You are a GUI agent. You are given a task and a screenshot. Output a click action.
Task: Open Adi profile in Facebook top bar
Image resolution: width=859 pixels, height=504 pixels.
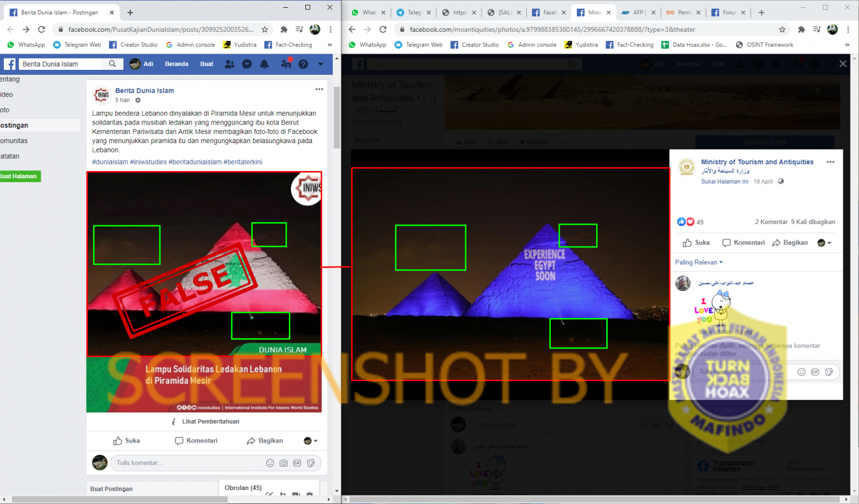(x=141, y=64)
